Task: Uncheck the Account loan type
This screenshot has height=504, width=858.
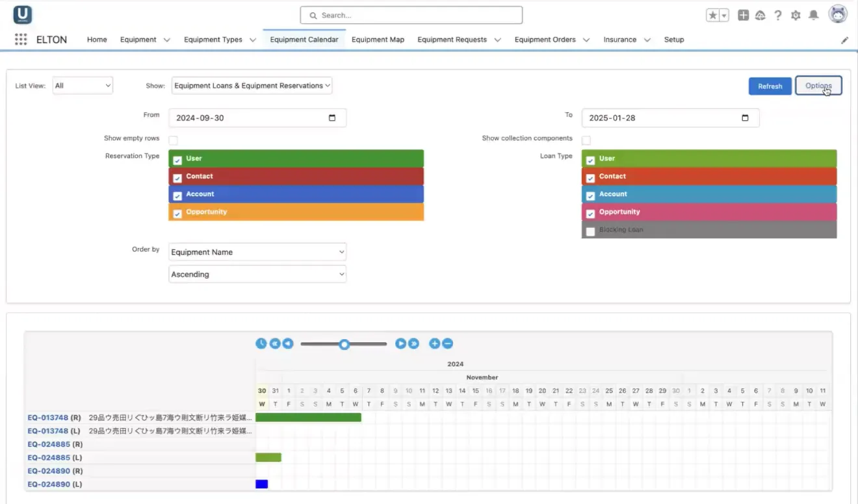Action: click(x=590, y=196)
